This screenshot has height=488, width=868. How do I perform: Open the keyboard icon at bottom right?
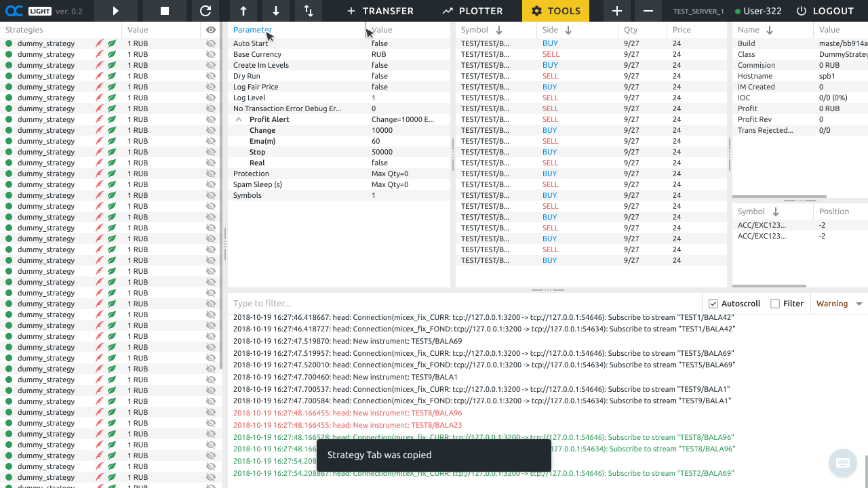pos(843,463)
